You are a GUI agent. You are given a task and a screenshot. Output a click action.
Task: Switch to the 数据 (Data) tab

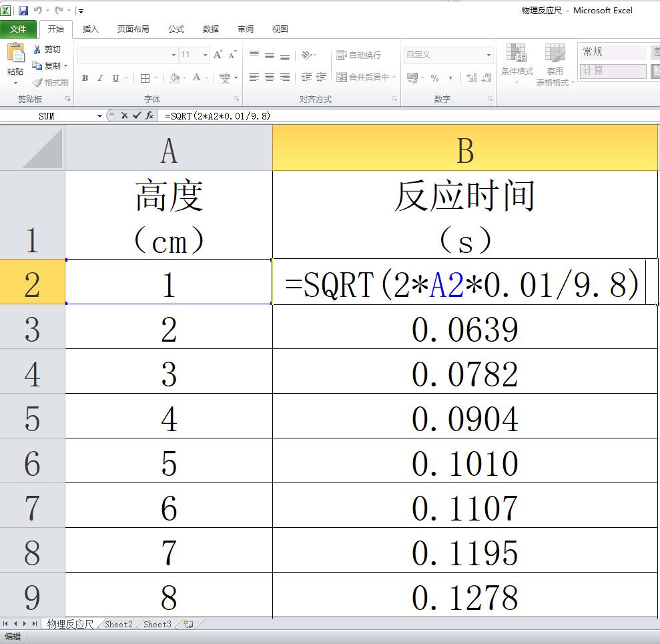coord(210,29)
